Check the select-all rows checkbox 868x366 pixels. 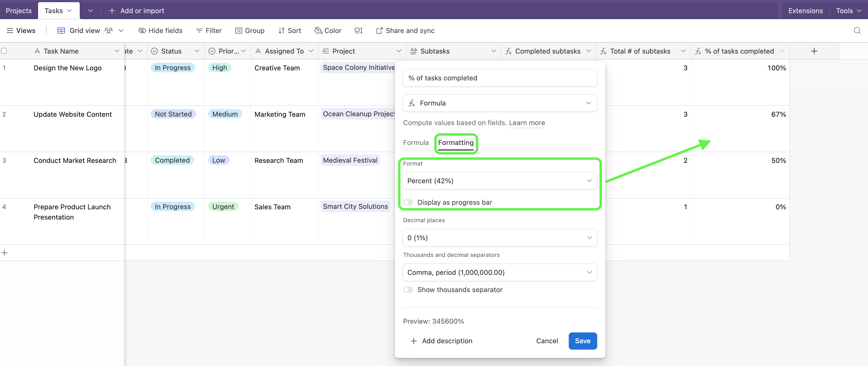coord(4,51)
